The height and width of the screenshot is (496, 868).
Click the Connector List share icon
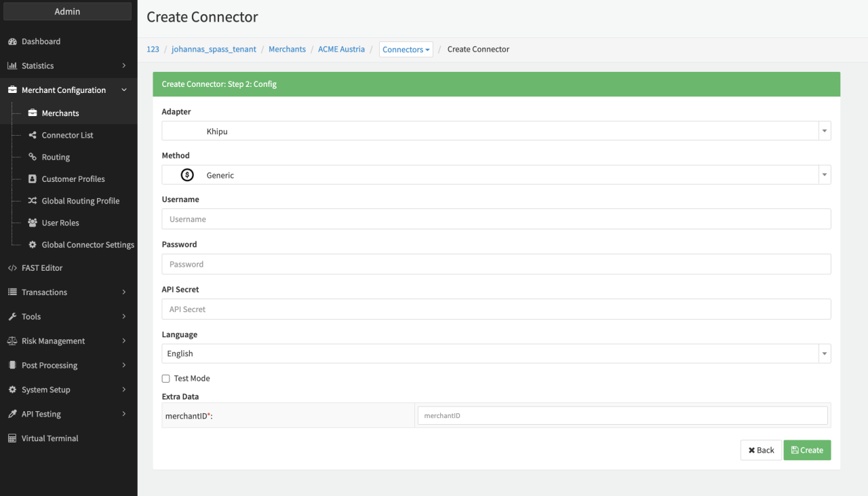[x=33, y=135]
